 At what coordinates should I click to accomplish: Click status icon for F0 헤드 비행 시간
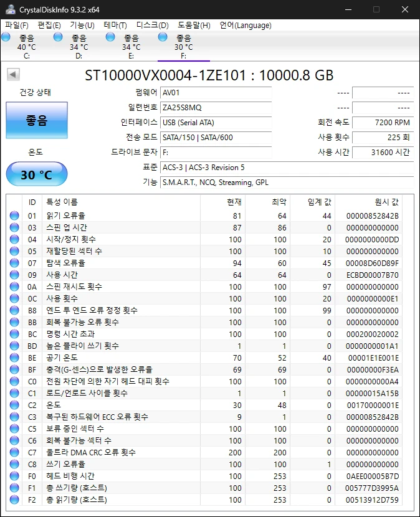pos(14,476)
